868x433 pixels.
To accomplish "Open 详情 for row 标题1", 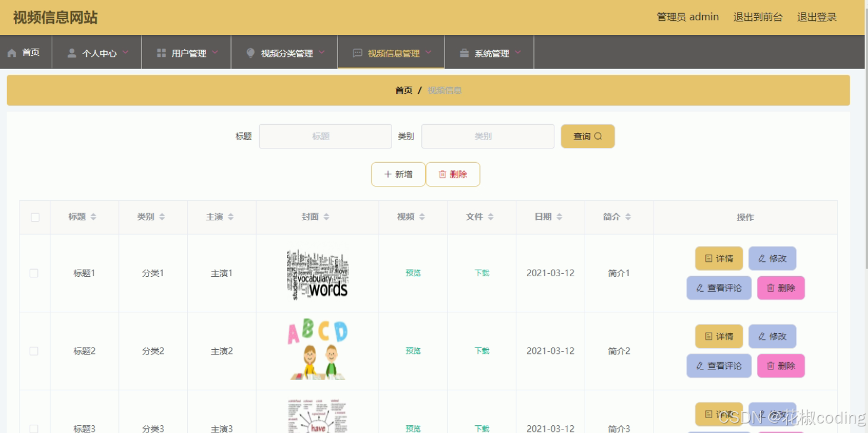I will (719, 258).
